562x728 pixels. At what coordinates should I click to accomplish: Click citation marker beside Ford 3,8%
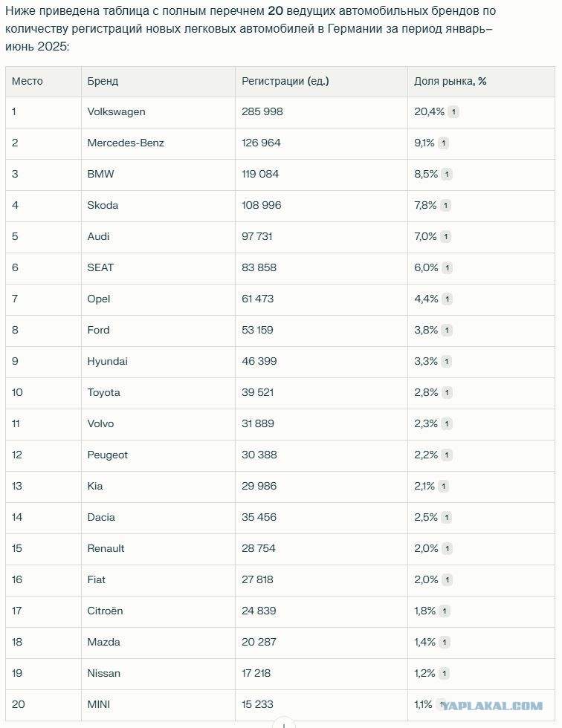pos(447,330)
